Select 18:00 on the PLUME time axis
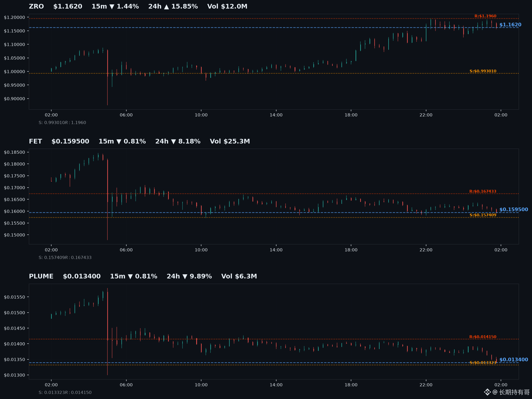The height and width of the screenshot is (399, 532). [351, 385]
